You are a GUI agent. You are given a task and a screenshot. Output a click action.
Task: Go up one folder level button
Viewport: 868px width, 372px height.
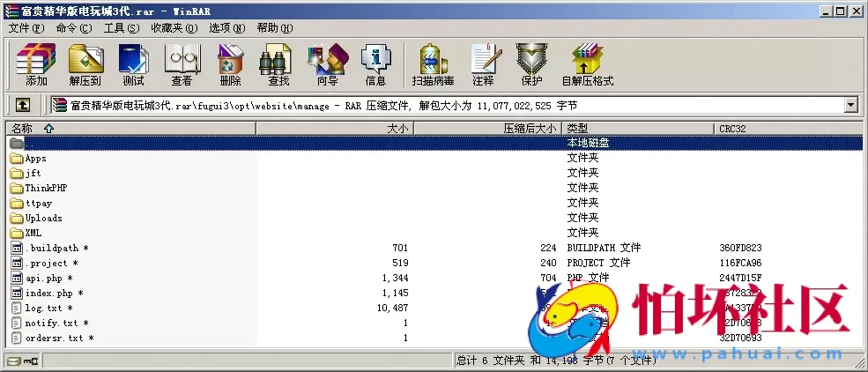23,105
